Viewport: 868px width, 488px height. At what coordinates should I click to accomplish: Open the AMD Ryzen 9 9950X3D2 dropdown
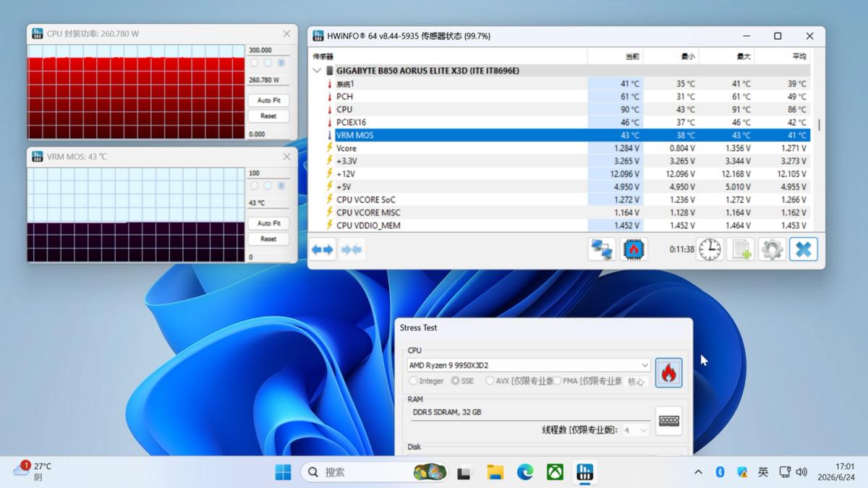coord(529,365)
